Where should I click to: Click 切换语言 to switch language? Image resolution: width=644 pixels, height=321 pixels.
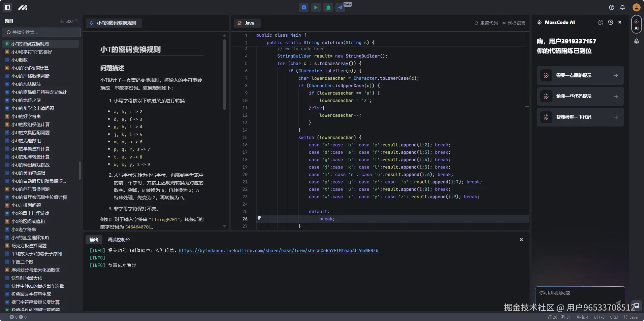514,23
